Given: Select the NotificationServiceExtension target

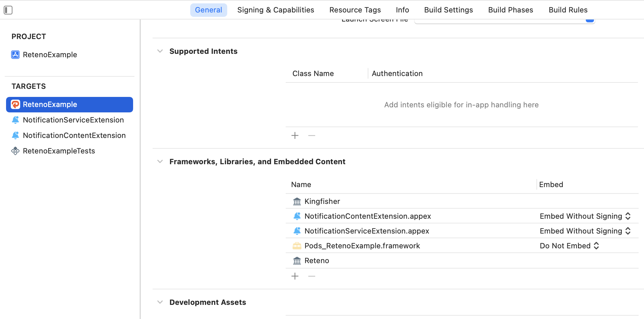Looking at the screenshot, I should (70, 120).
